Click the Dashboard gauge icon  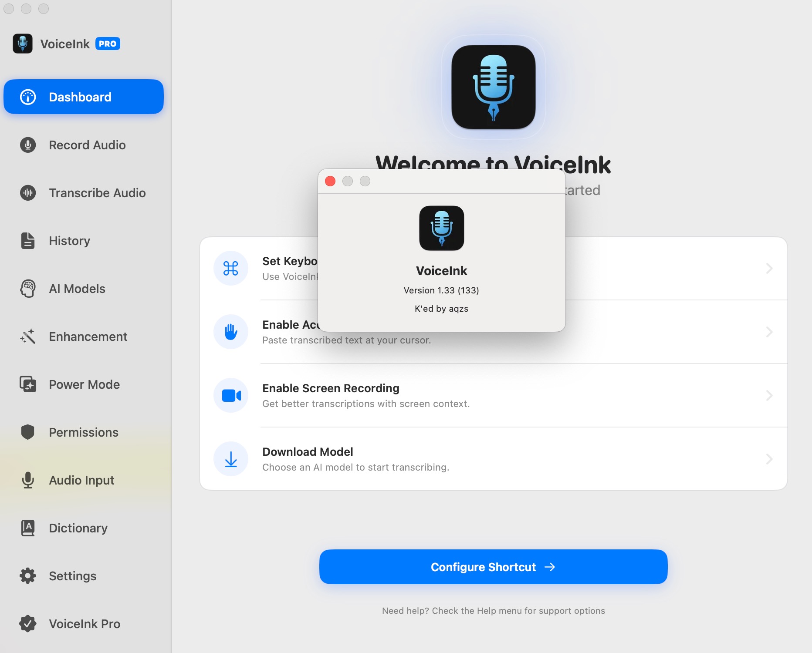(28, 97)
